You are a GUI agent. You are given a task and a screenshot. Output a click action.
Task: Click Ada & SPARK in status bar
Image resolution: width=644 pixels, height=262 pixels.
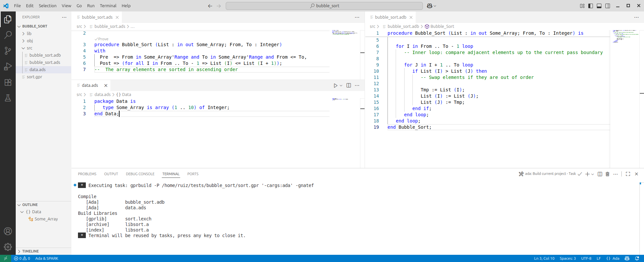47,258
